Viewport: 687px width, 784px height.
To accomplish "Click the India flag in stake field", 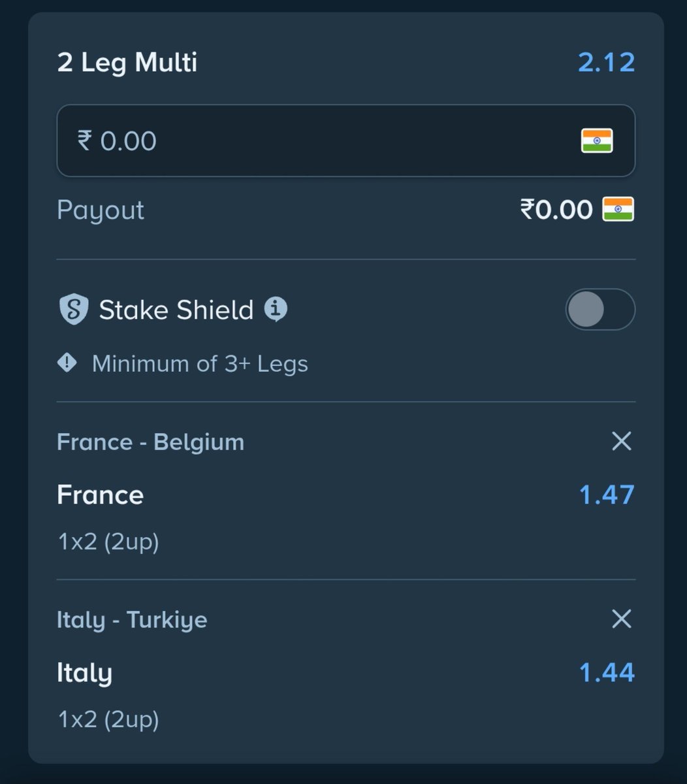I will (x=597, y=141).
